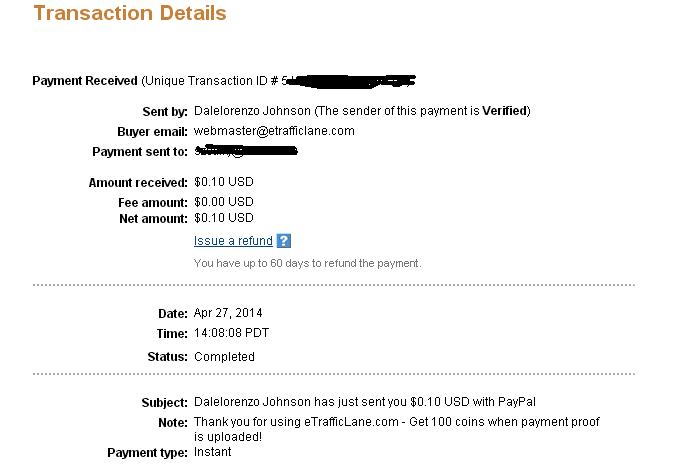Select the $0.10 USD amount received value

pyautogui.click(x=224, y=182)
